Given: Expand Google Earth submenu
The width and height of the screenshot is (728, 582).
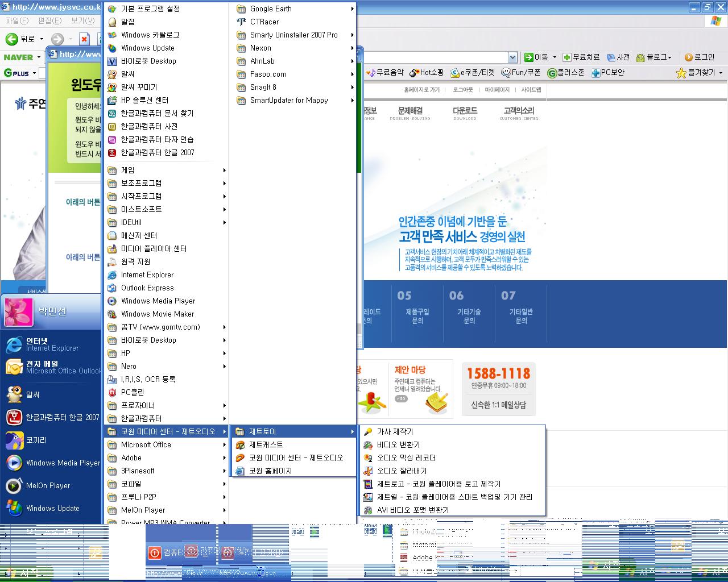Looking at the screenshot, I should click(293, 9).
